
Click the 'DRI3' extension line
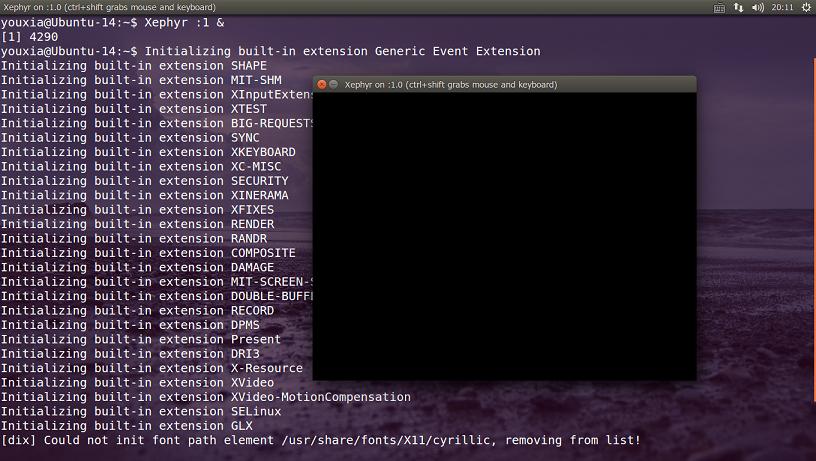tap(130, 353)
